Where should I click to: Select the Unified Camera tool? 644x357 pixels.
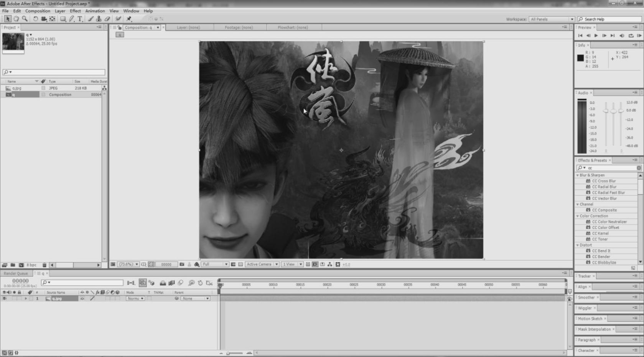click(44, 19)
